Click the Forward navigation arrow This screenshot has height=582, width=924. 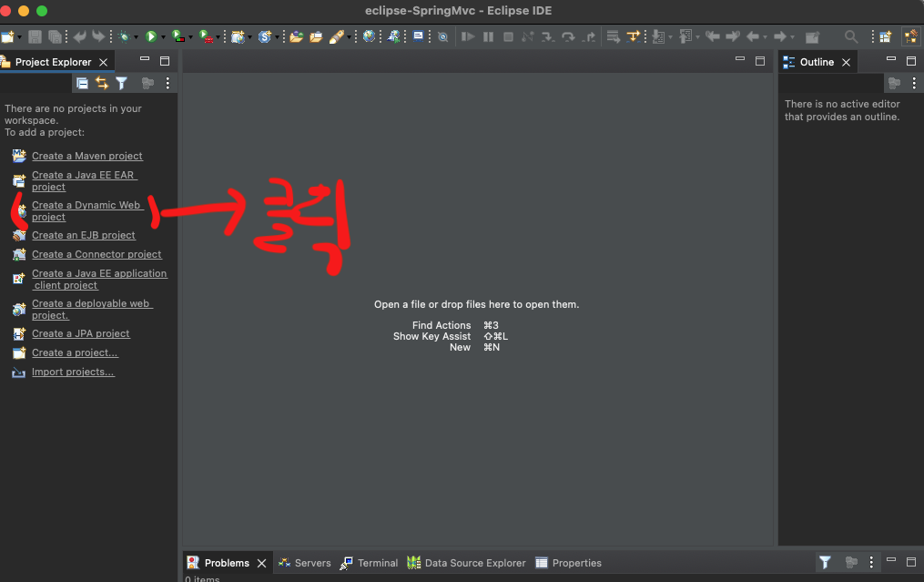(779, 37)
